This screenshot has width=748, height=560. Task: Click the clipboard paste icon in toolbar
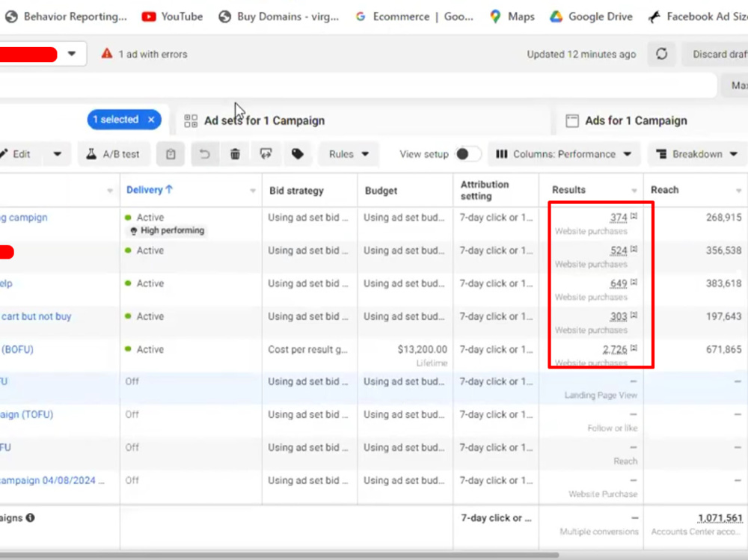coord(171,154)
